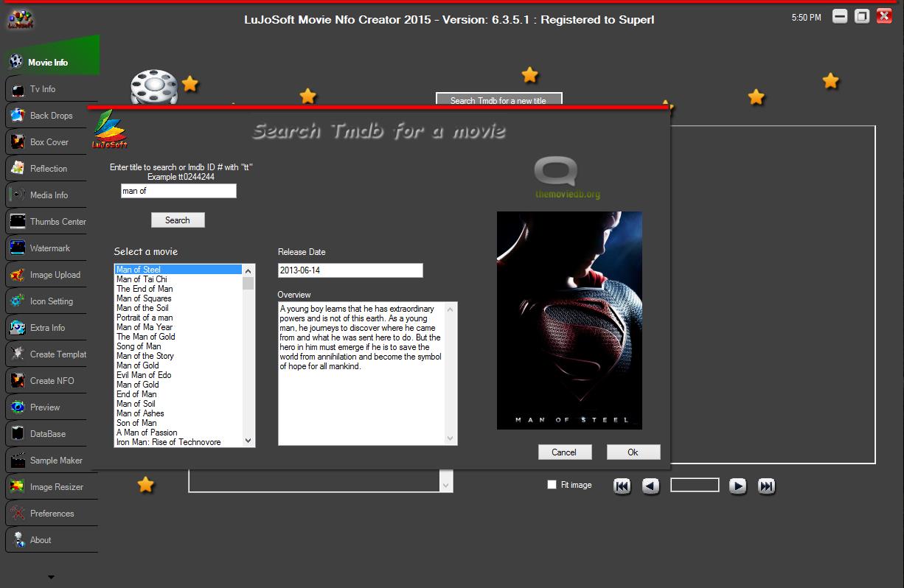Open the Tv Info section icon

pos(17,89)
